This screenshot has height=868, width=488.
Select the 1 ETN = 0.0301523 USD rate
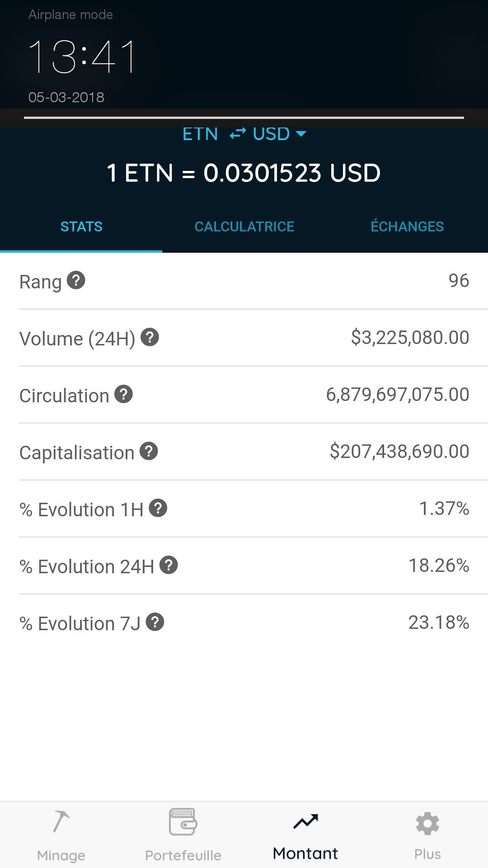point(244,173)
